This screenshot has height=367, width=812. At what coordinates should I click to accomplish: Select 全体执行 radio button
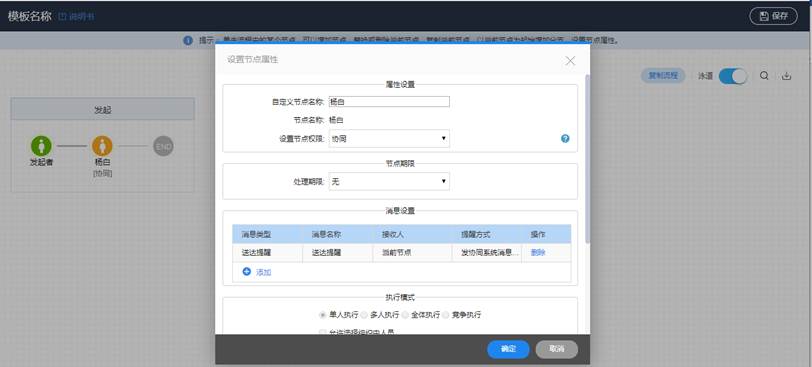click(x=405, y=315)
